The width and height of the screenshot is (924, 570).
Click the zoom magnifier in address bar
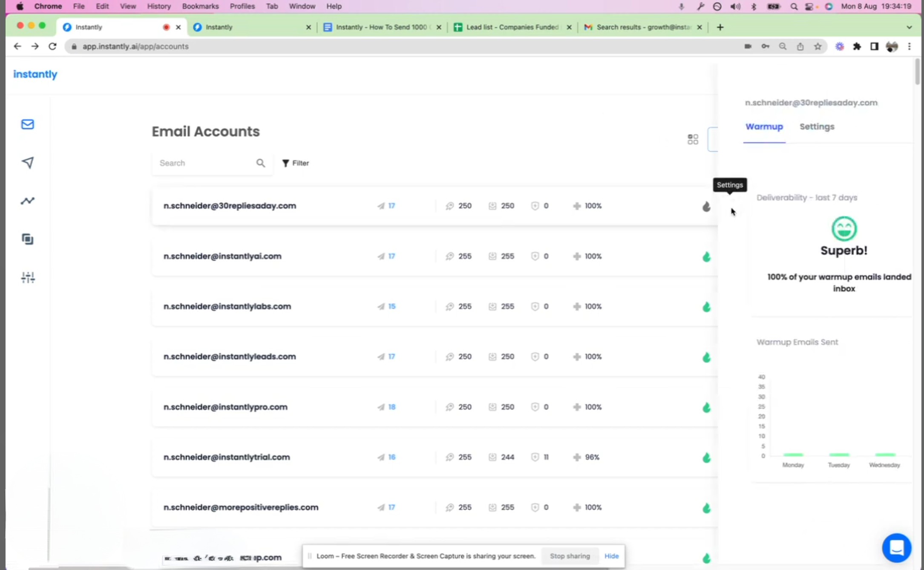tap(783, 46)
